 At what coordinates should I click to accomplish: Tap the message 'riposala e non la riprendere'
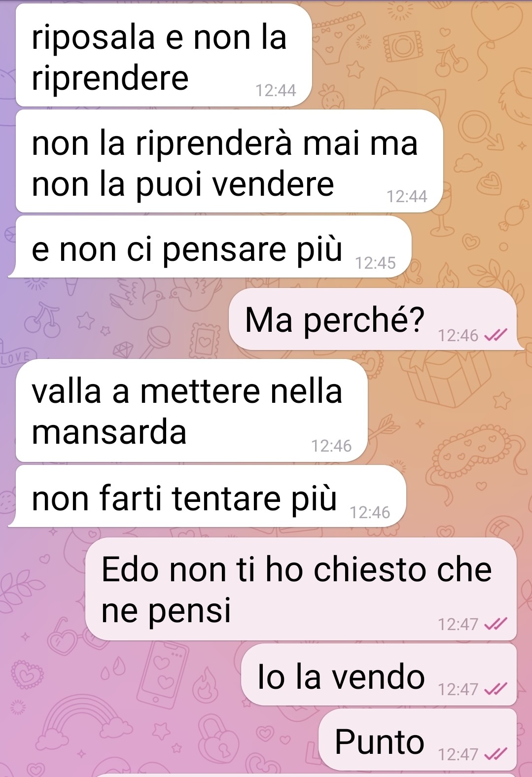(164, 55)
